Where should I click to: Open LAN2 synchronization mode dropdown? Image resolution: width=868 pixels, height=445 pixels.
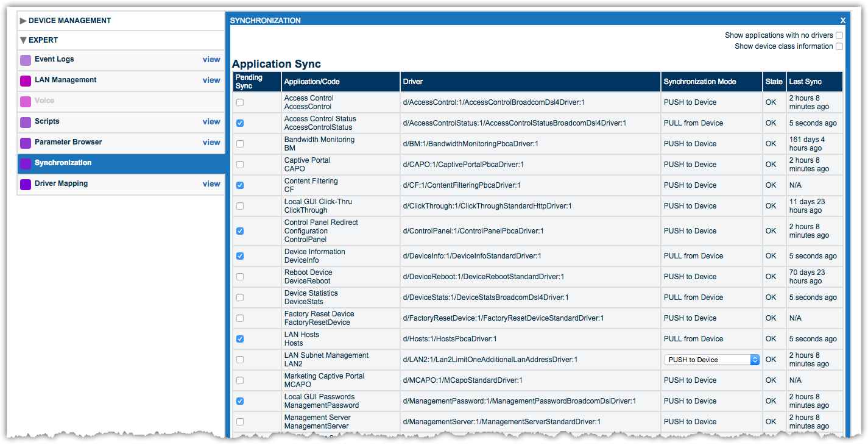[x=711, y=360]
